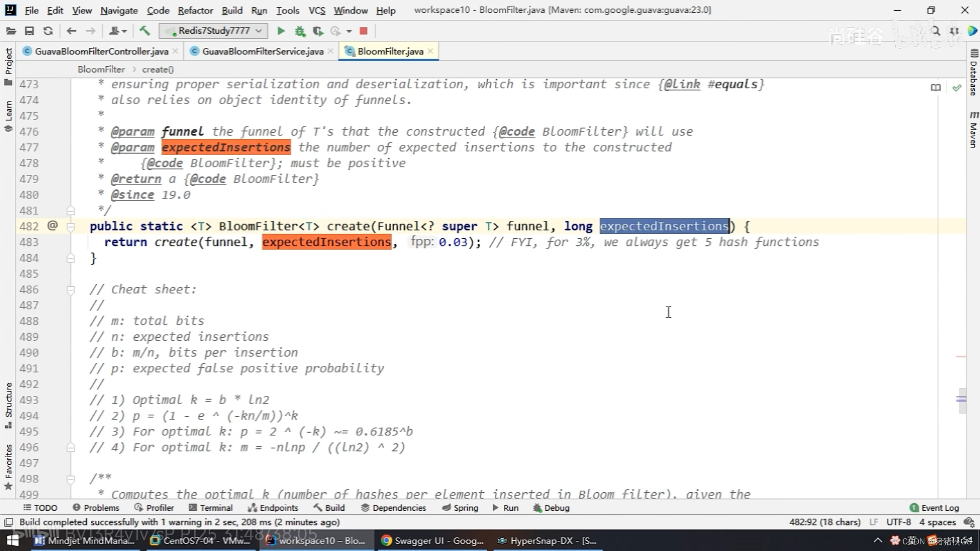Image resolution: width=980 pixels, height=551 pixels.
Task: Open the Redis7Study7777 run configuration dropdown
Action: click(213, 31)
